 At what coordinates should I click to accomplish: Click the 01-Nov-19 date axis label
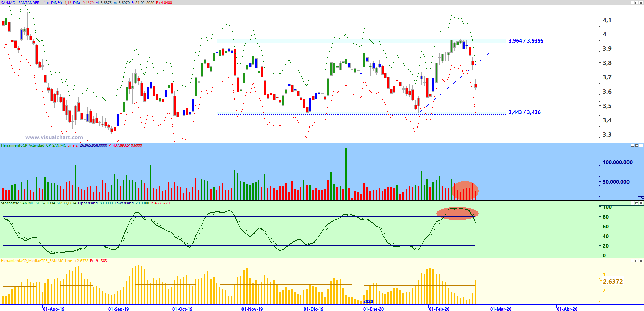click(x=252, y=309)
